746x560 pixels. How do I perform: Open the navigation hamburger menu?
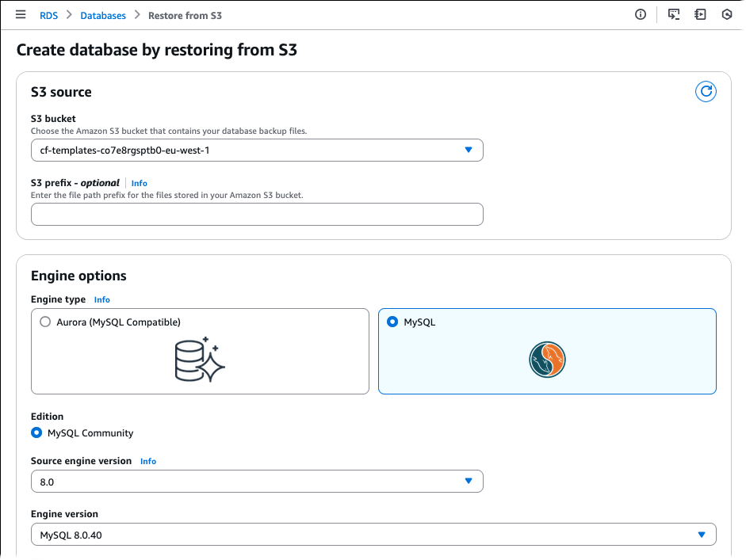(21, 14)
